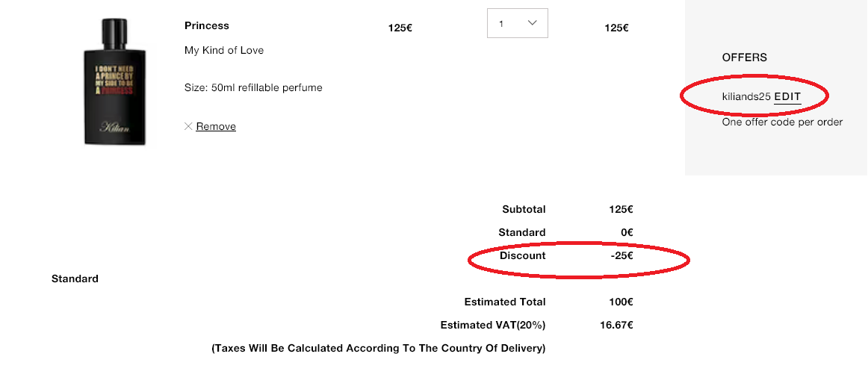Click the -25€ discount amount

pos(621,255)
